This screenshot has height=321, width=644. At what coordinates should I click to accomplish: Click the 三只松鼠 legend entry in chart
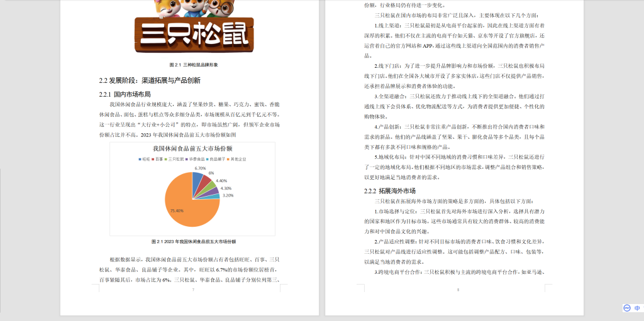[x=174, y=159]
